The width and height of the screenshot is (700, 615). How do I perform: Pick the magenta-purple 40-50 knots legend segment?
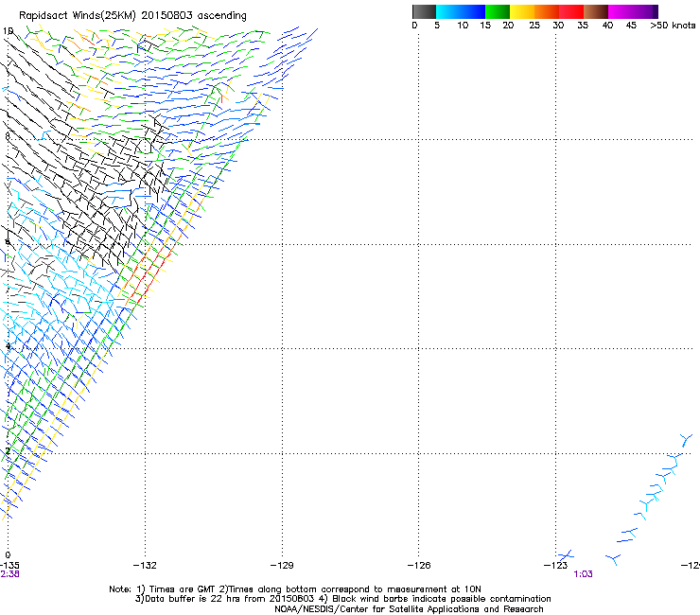click(633, 11)
